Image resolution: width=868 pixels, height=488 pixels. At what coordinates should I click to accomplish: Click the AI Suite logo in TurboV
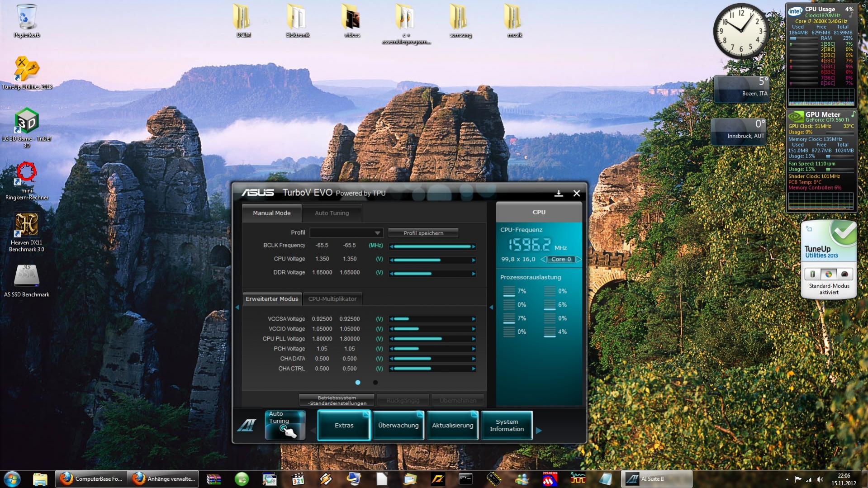pyautogui.click(x=247, y=425)
